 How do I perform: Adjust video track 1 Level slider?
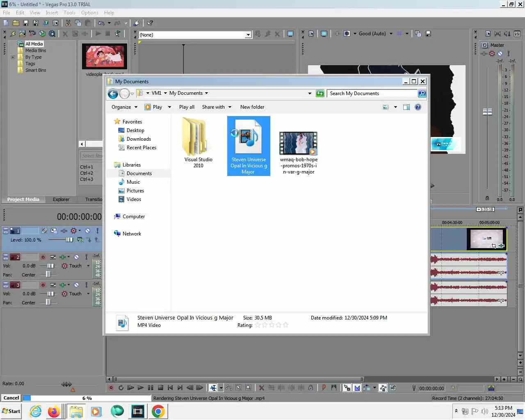tap(69, 240)
